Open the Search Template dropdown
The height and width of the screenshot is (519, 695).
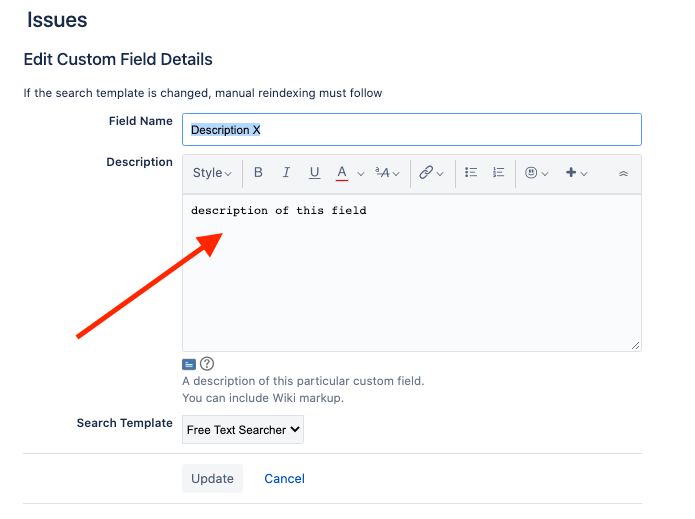[x=243, y=429]
